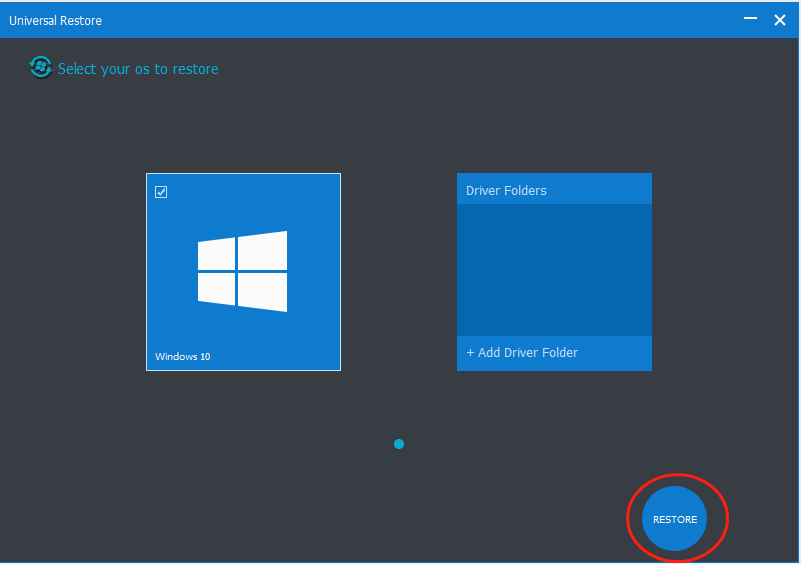Uncheck the Windows 10 checkbox
This screenshot has width=801, height=564.
click(161, 192)
